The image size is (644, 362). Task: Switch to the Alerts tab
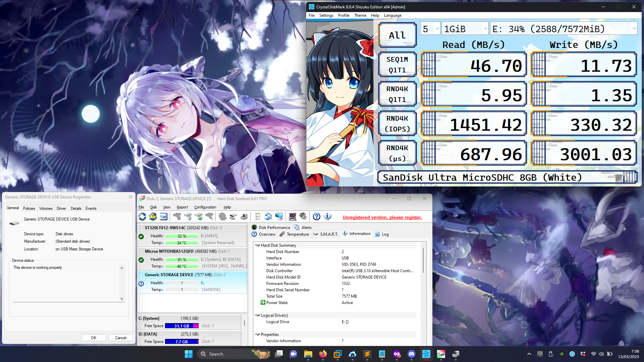click(x=303, y=227)
